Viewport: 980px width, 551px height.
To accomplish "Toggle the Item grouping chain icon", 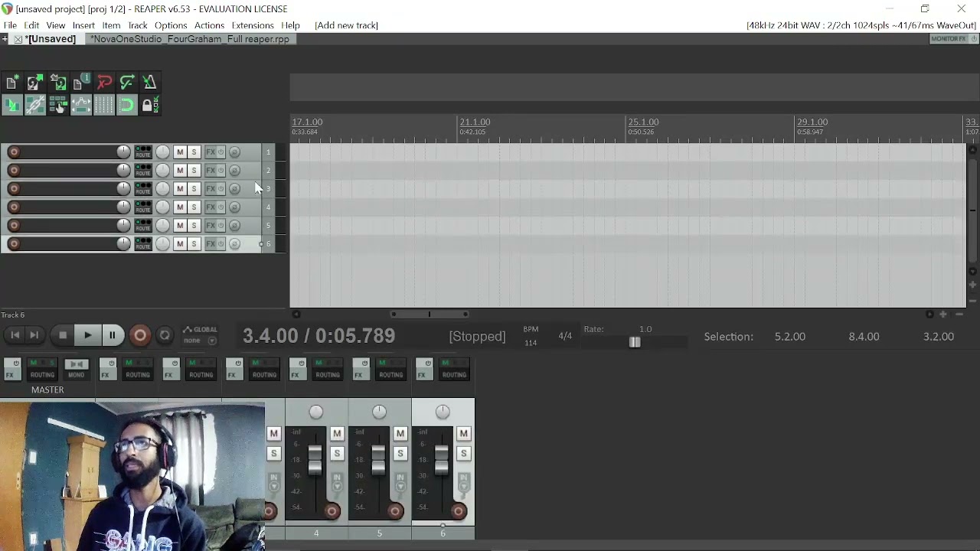I will click(x=35, y=106).
